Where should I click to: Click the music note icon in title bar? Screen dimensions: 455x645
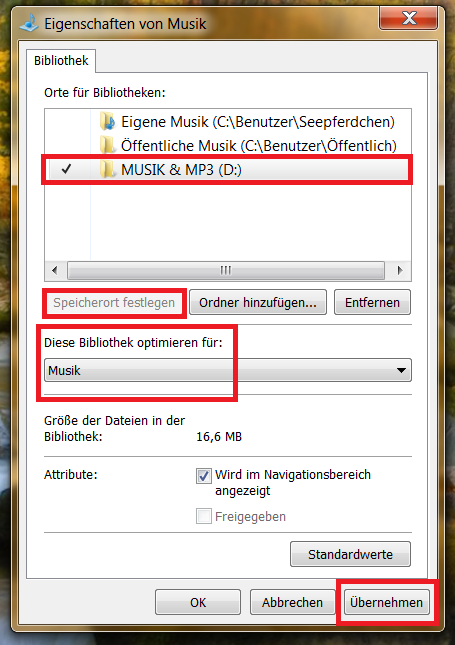pyautogui.click(x=29, y=23)
